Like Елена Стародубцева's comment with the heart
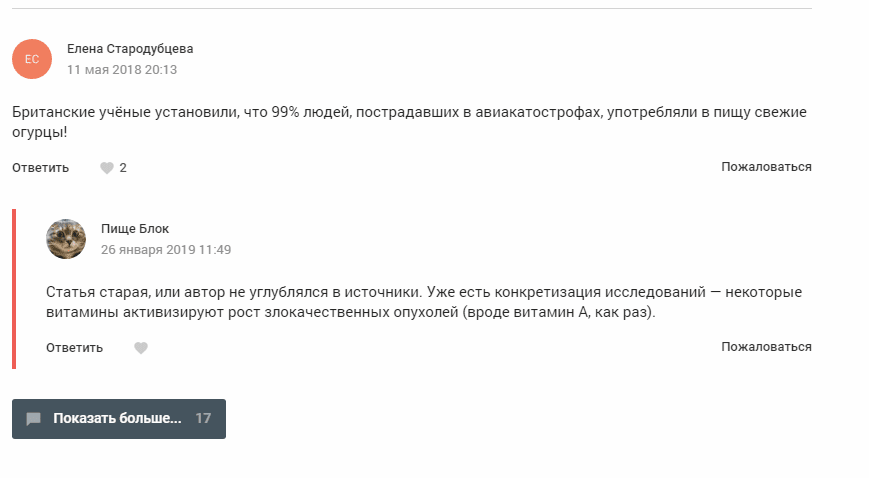The width and height of the screenshot is (869, 478). [107, 168]
